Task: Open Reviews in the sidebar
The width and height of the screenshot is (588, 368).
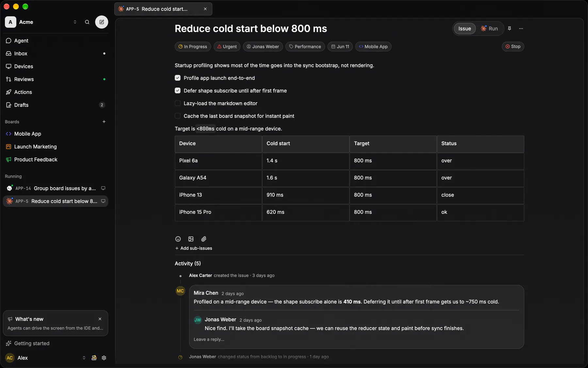Action: click(x=56, y=79)
